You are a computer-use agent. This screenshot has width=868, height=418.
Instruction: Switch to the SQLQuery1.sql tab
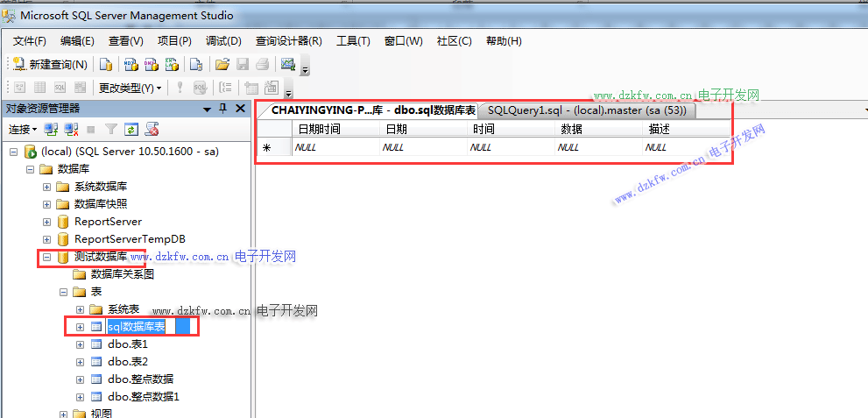tap(591, 110)
